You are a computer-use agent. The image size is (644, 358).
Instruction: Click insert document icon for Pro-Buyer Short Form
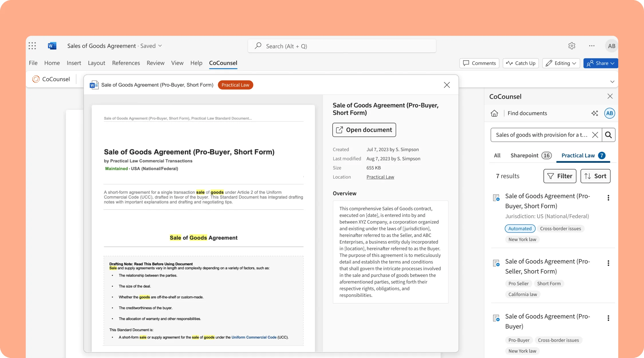[496, 198]
